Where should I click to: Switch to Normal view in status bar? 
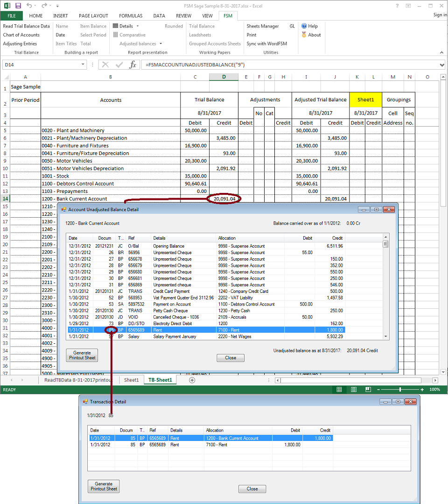click(339, 390)
